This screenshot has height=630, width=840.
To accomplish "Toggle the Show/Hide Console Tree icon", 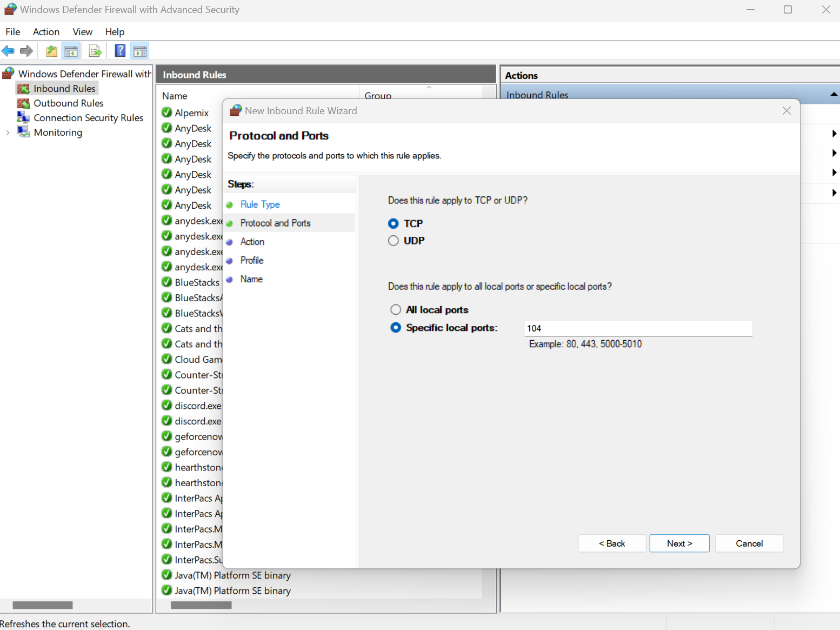I will [71, 51].
